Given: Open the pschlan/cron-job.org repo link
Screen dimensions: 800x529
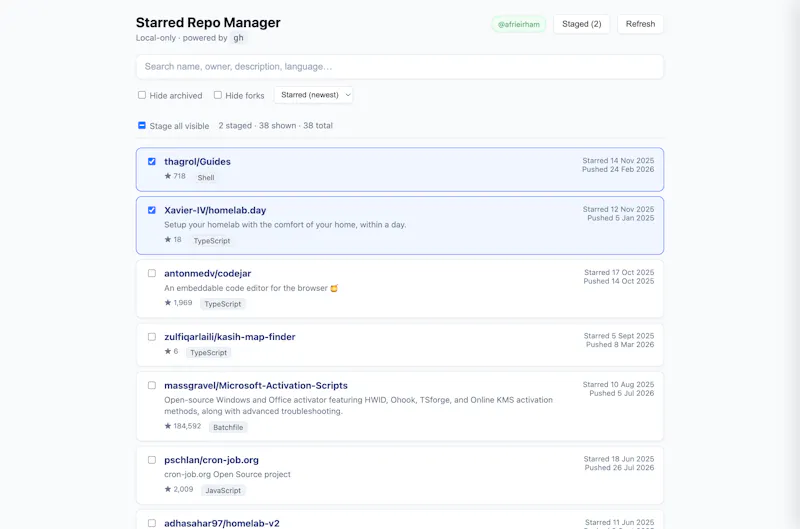Looking at the screenshot, I should pyautogui.click(x=211, y=460).
